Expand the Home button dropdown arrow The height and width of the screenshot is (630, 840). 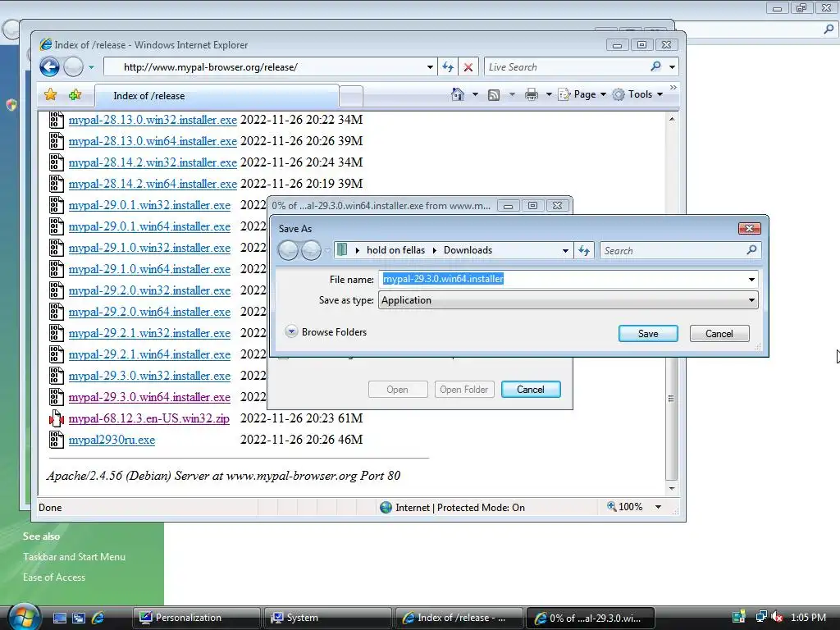click(475, 94)
